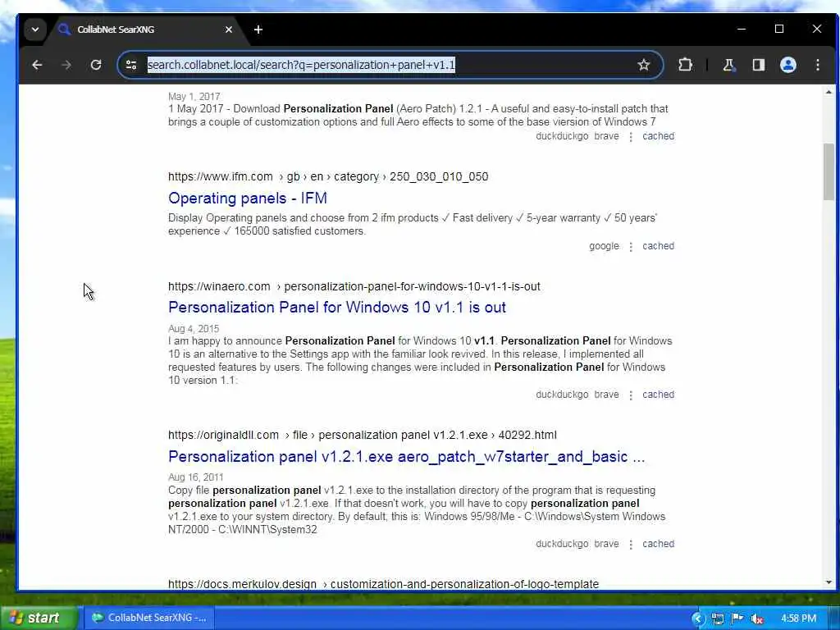
Task: Toggle the browser side panel icon
Action: pos(758,65)
